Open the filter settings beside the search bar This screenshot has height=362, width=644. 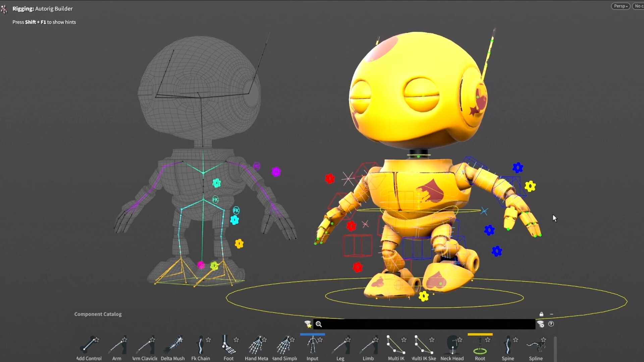pos(541,324)
